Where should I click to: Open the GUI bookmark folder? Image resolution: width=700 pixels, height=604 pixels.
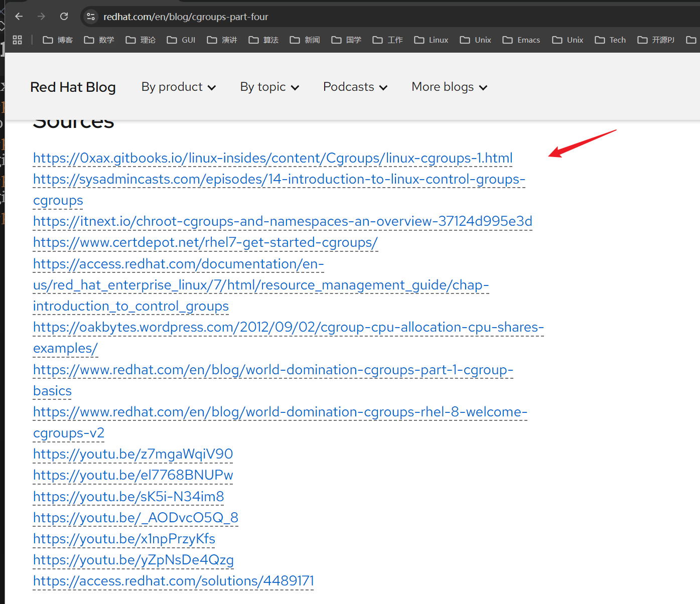tap(181, 40)
